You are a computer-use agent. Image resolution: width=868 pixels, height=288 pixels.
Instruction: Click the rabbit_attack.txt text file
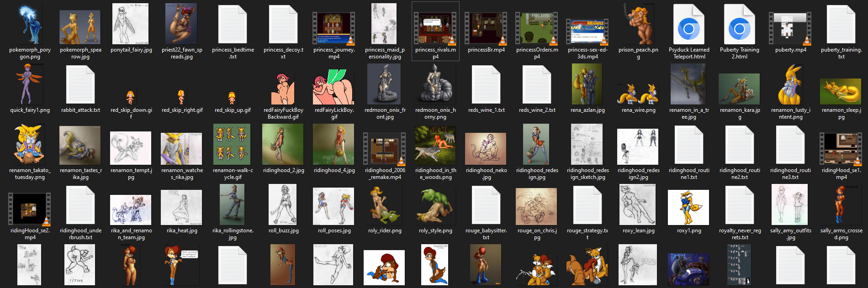(x=80, y=85)
